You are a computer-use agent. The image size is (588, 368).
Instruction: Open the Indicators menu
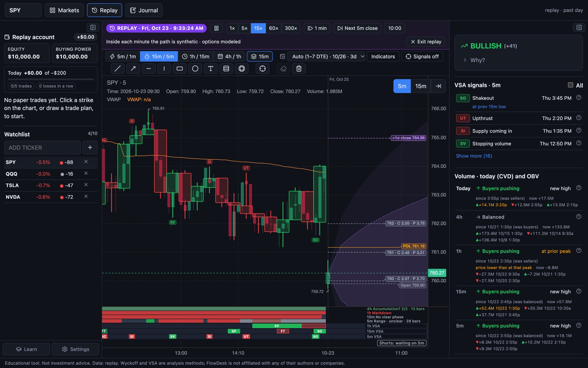[383, 57]
